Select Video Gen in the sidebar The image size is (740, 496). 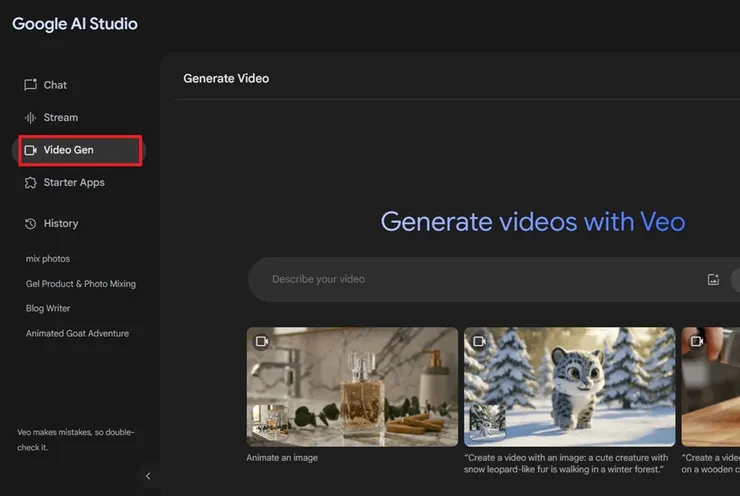click(x=79, y=150)
